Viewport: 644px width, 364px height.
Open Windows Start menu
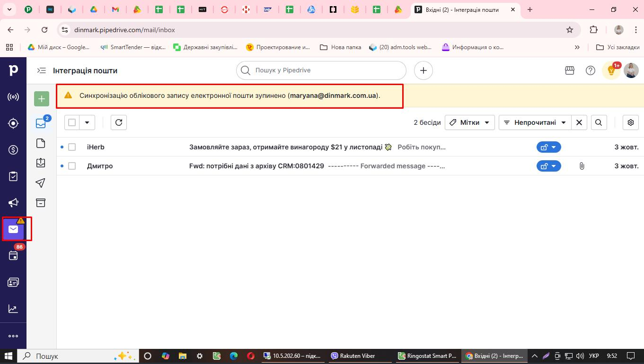9,356
